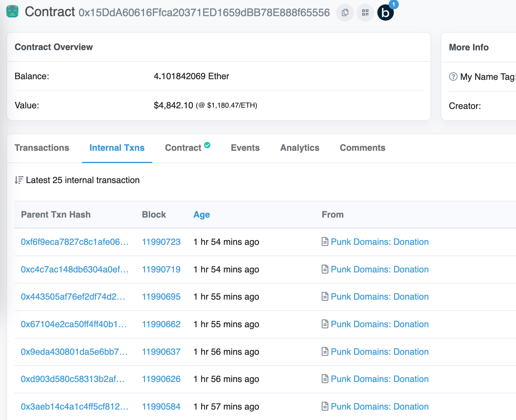Open block 11990637
Image resolution: width=516 pixels, height=420 pixels.
point(161,352)
